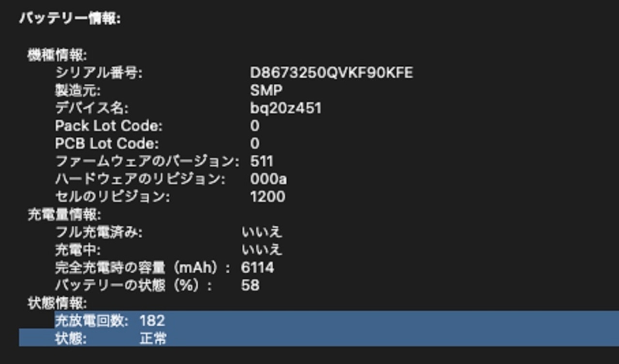Select battery state value 58
This screenshot has height=364, width=619.
coord(251,285)
